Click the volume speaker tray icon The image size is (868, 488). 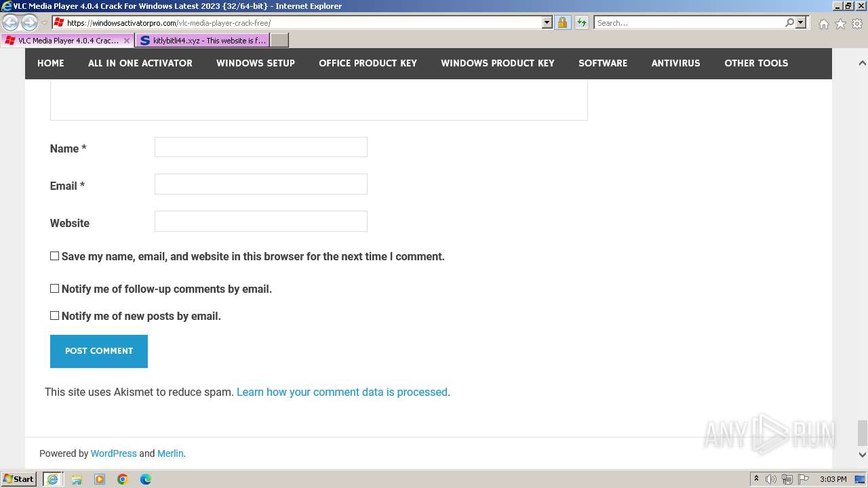(x=772, y=479)
